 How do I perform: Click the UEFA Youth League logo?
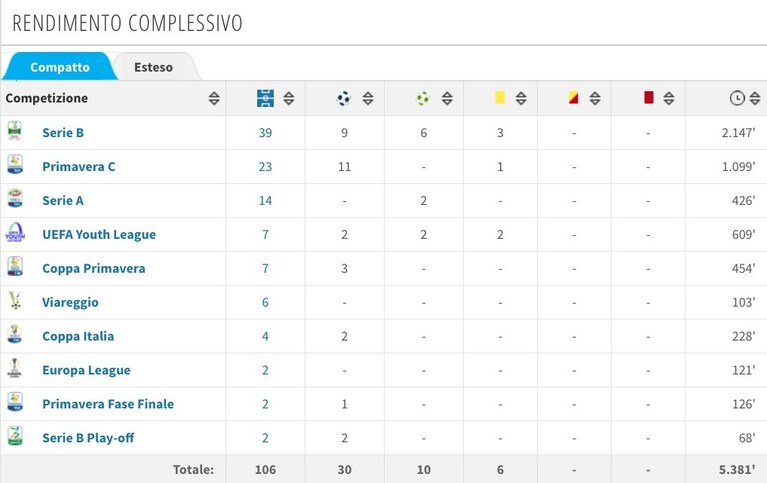point(15,232)
